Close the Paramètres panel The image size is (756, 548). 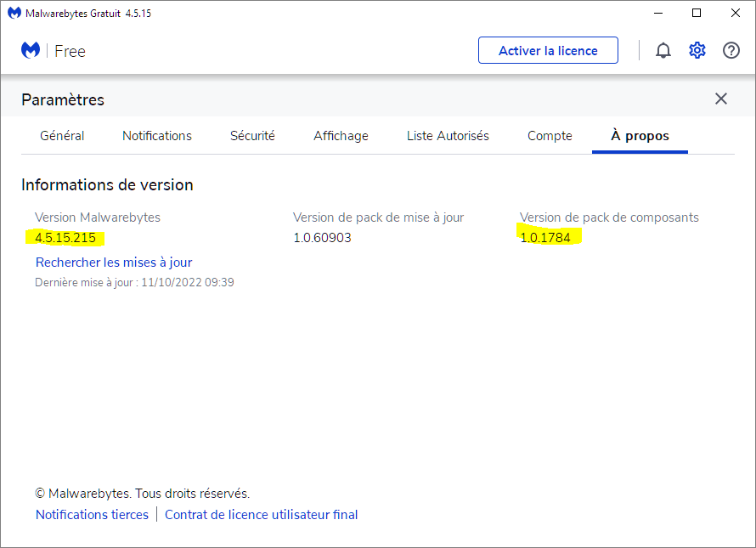(721, 99)
